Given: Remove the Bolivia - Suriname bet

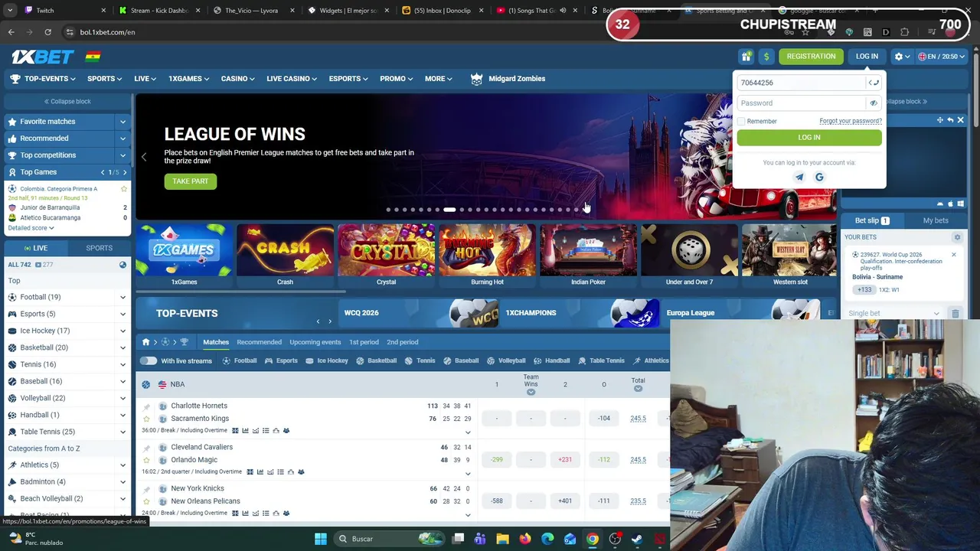Looking at the screenshot, I should click(953, 255).
